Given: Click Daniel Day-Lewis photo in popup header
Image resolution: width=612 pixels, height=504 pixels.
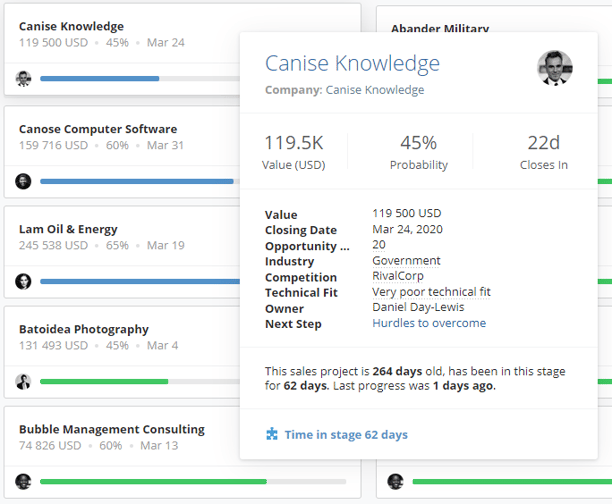Looking at the screenshot, I should [556, 69].
